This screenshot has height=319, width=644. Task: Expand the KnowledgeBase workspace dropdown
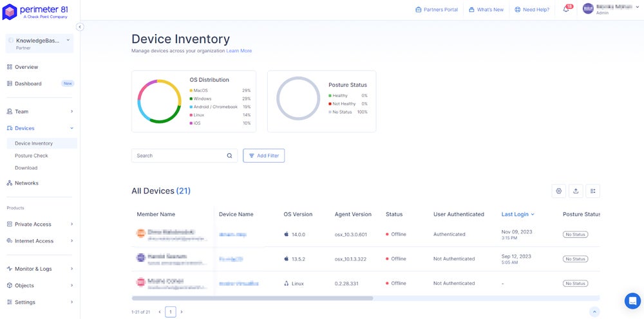(68, 41)
